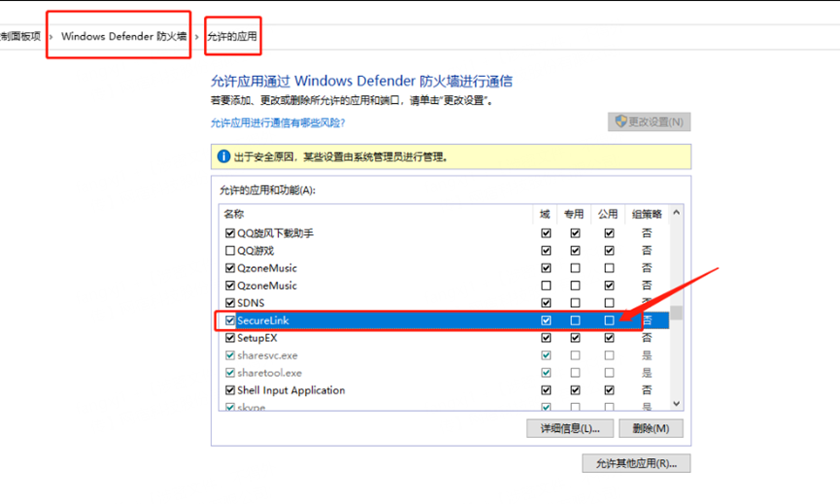Expand chevron after Windows Defender 防火墙 breadcrumb
The height and width of the screenshot is (504, 840).
click(x=196, y=37)
